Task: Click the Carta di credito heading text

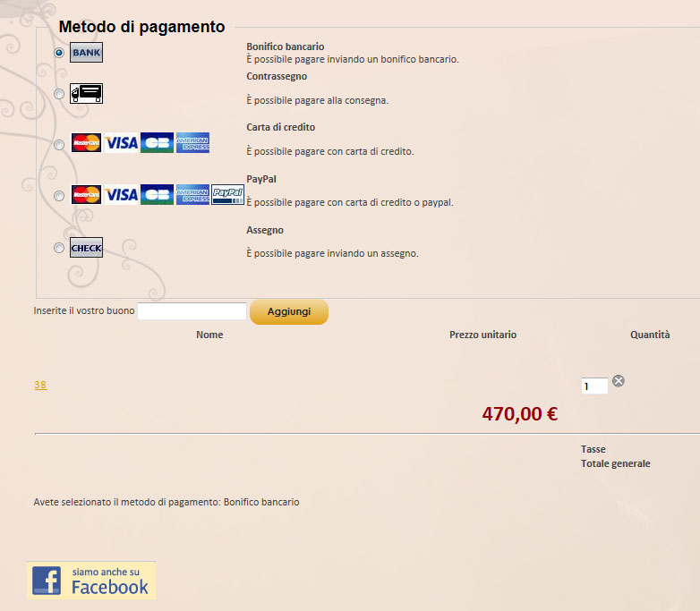Action: pos(281,127)
